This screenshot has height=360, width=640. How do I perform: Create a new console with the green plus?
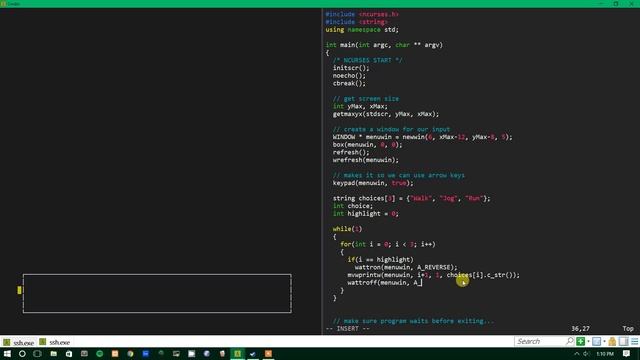pyautogui.click(x=580, y=341)
